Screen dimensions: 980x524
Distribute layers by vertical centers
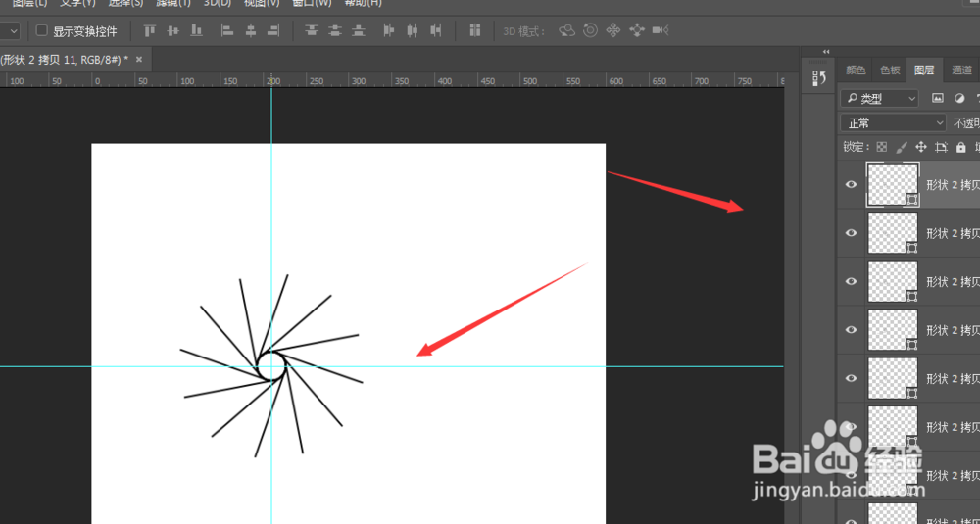click(335, 30)
